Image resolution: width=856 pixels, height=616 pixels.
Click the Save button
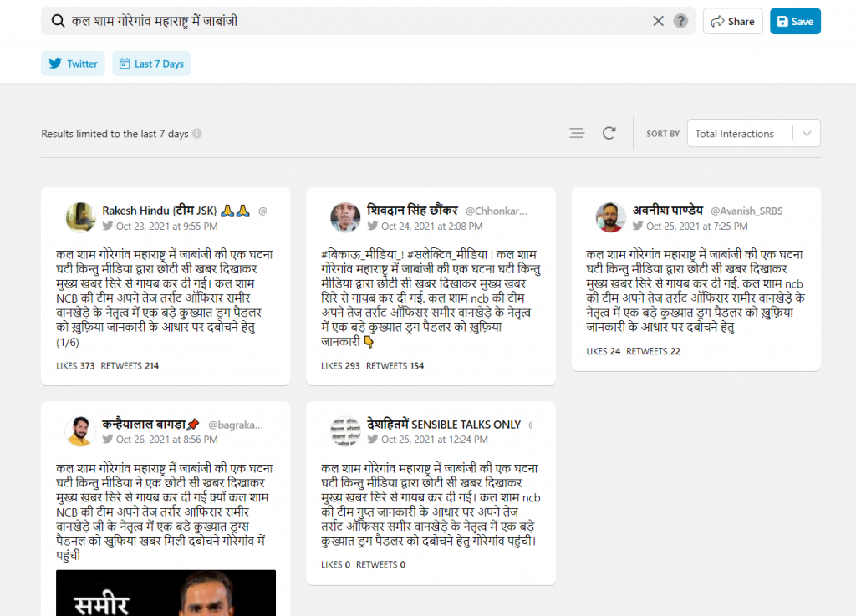pos(795,22)
